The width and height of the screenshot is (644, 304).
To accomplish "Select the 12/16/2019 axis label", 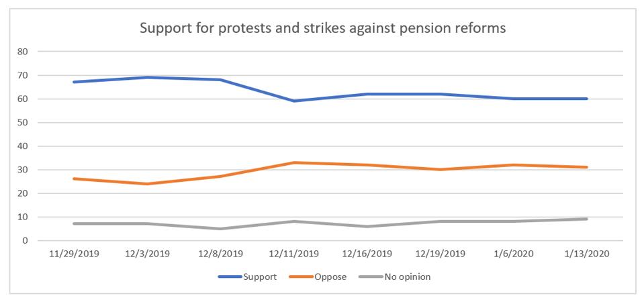I will point(367,254).
